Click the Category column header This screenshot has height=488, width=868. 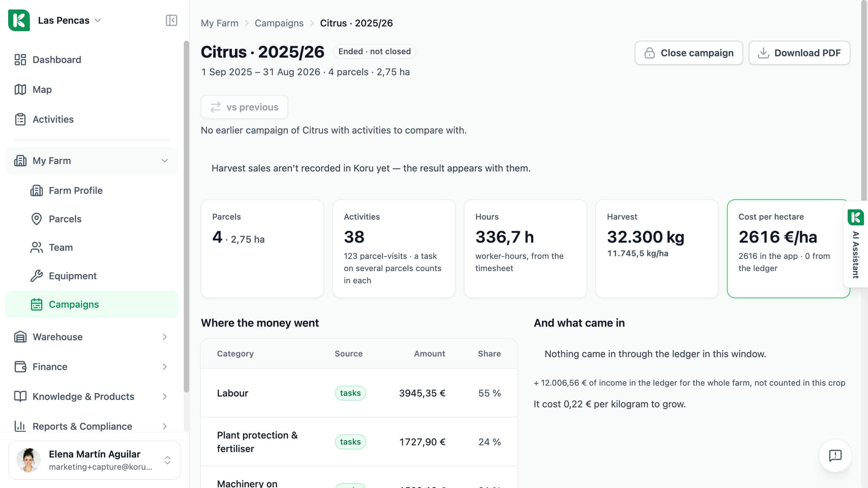(235, 354)
